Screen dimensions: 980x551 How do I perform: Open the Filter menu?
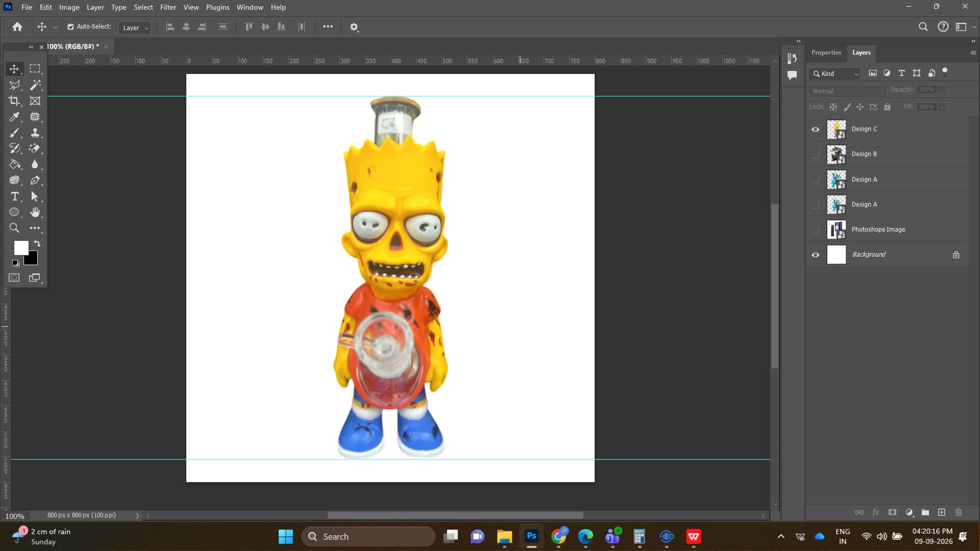click(168, 7)
